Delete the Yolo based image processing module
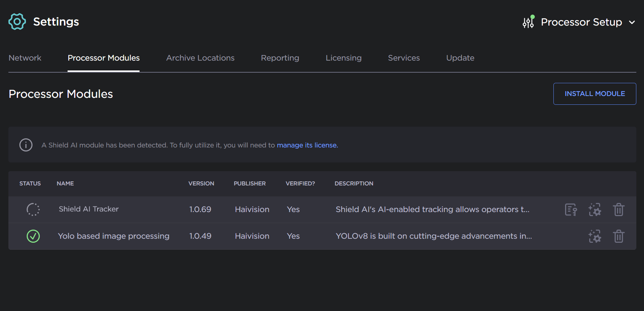 618,236
